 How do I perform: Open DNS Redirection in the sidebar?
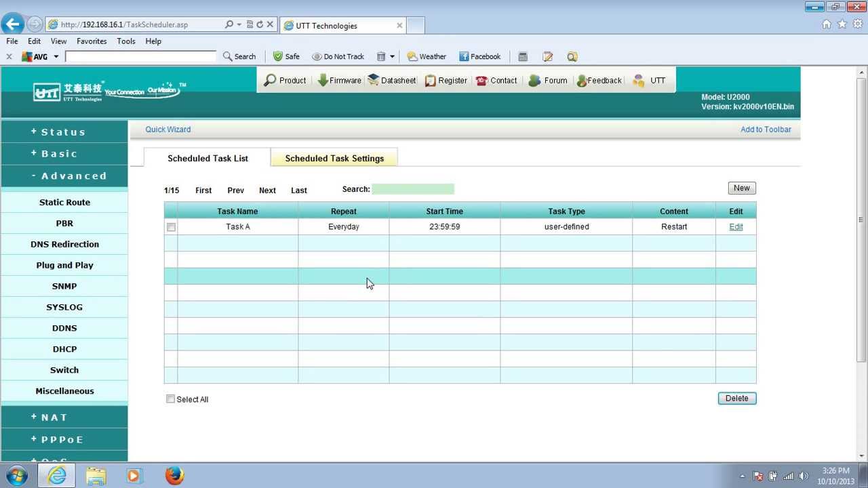[x=64, y=244]
